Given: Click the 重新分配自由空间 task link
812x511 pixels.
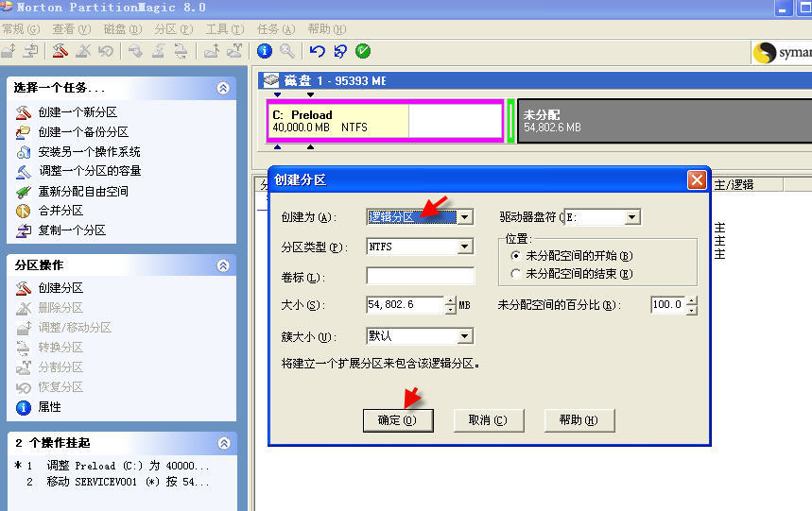Looking at the screenshot, I should pos(83,192).
